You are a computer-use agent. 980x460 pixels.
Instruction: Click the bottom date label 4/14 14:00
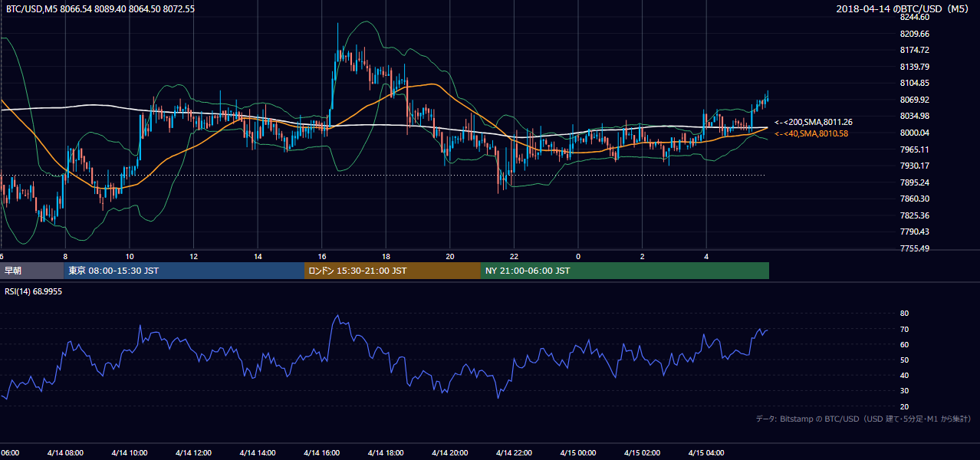point(257,453)
